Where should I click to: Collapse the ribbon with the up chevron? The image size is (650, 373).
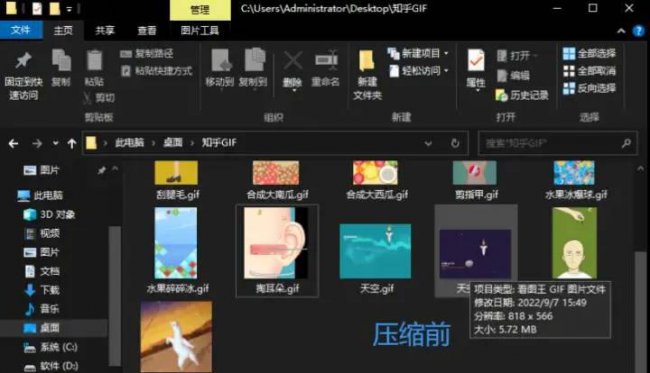621,31
